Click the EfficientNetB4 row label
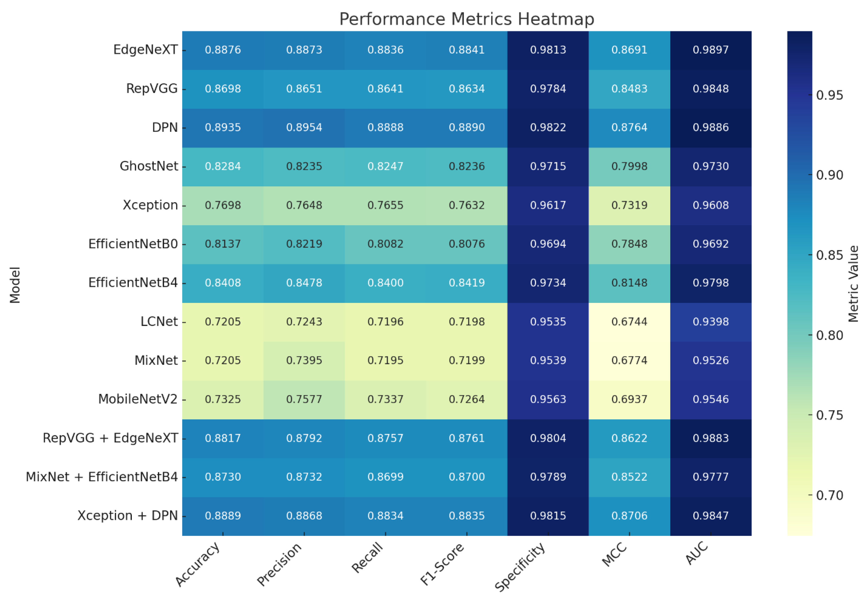This screenshot has height=600, width=868. [x=133, y=283]
